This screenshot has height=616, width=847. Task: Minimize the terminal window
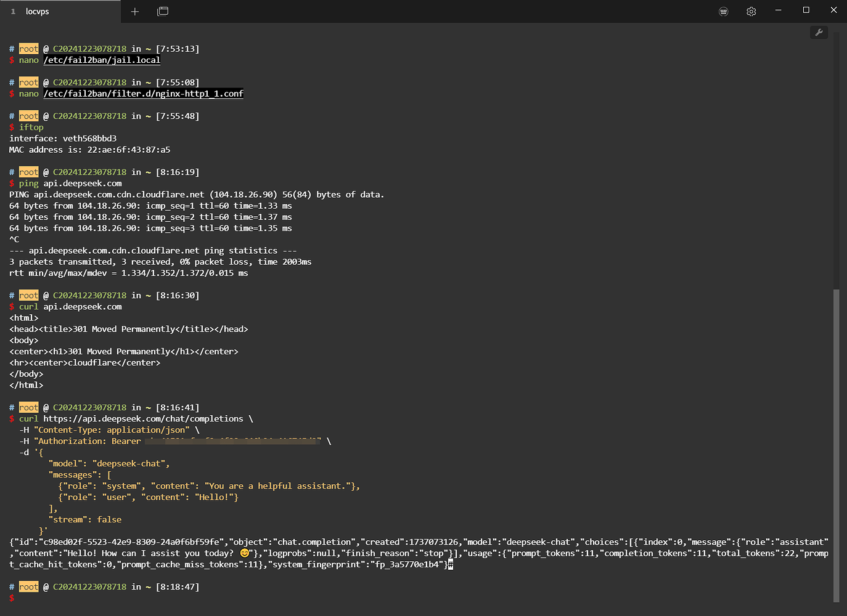pyautogui.click(x=779, y=10)
